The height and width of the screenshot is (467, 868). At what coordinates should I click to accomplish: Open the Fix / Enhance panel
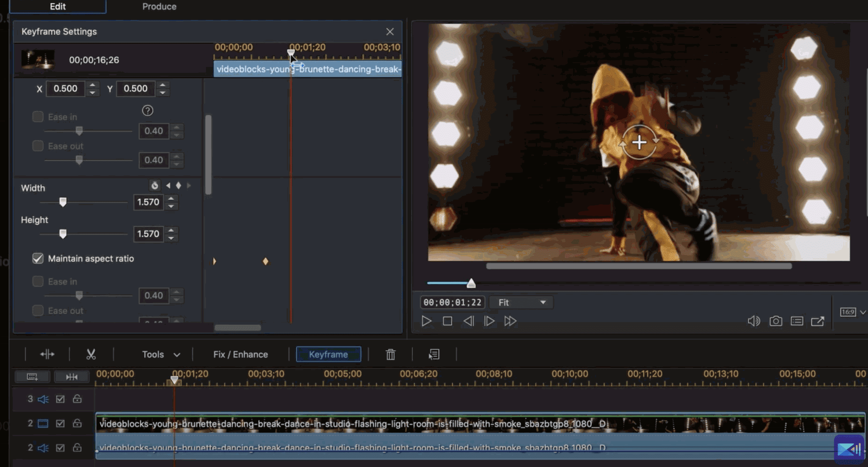pyautogui.click(x=240, y=354)
